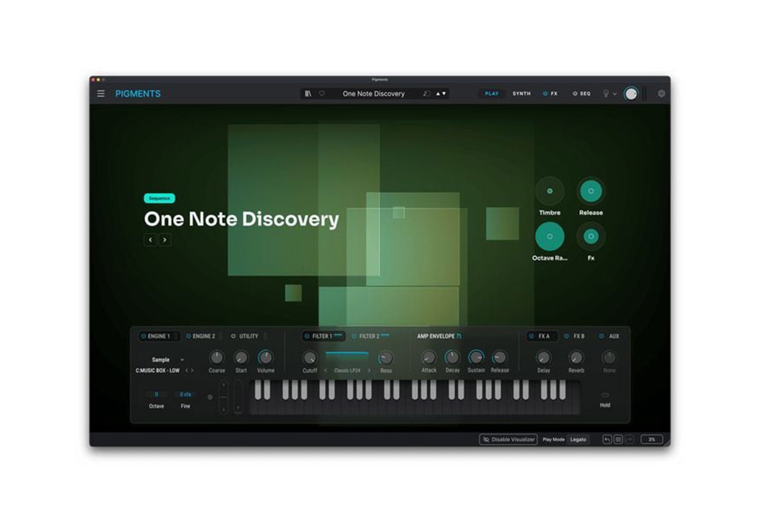This screenshot has width=760, height=532.
Task: Click the redo arrow in the status bar
Action: tap(629, 439)
